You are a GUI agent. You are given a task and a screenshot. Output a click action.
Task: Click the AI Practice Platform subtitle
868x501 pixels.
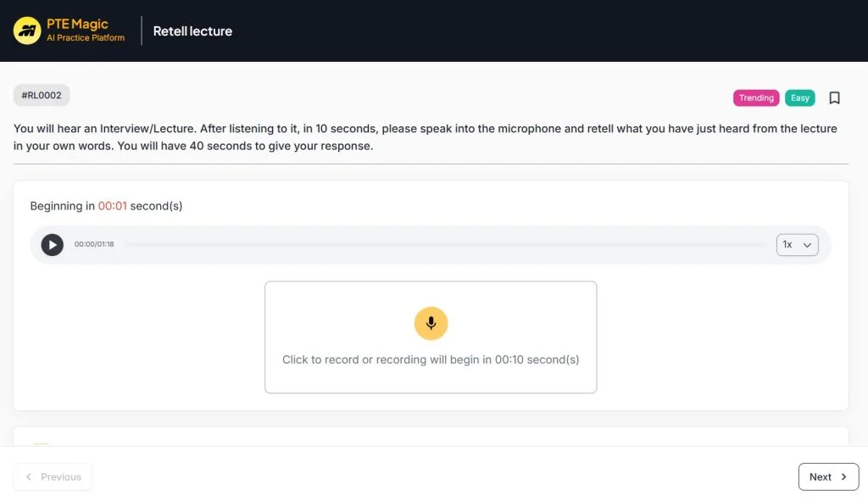tap(86, 38)
